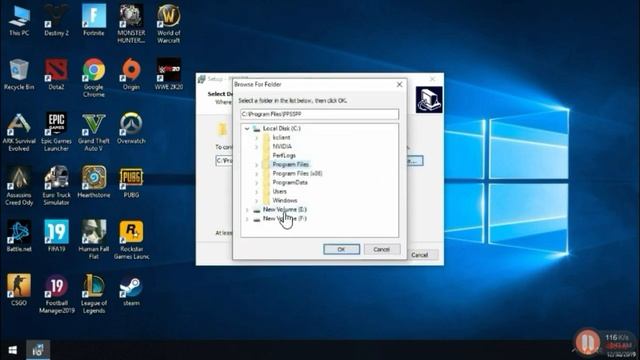The image size is (640, 360).
Task: Open the This PC desktop icon
Action: [19, 20]
